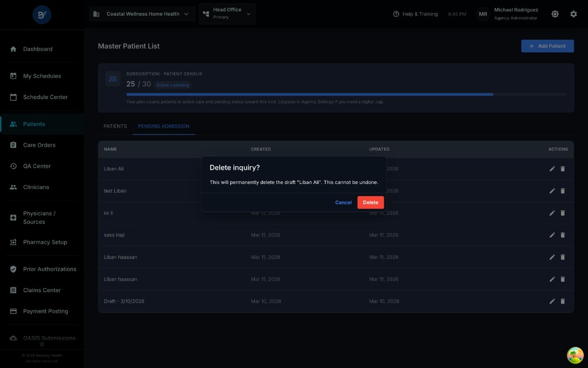
Task: Click the UPDATED column header
Action: click(x=379, y=149)
